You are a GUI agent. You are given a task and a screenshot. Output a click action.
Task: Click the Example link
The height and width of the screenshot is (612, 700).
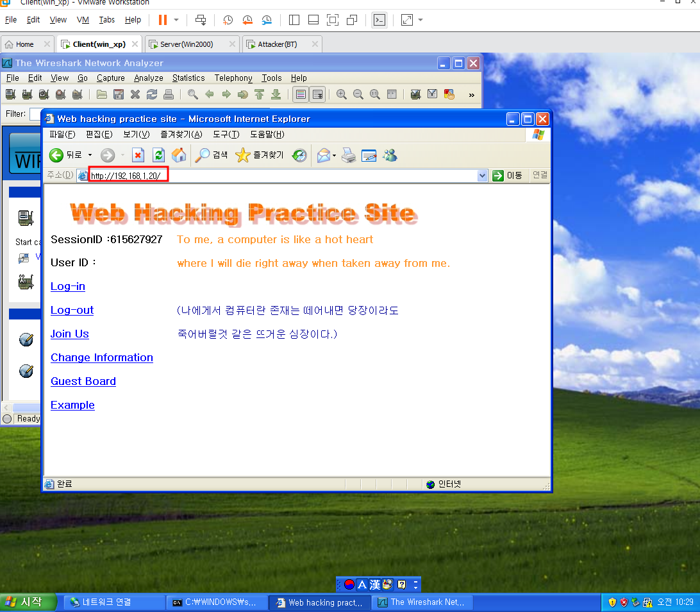[72, 405]
